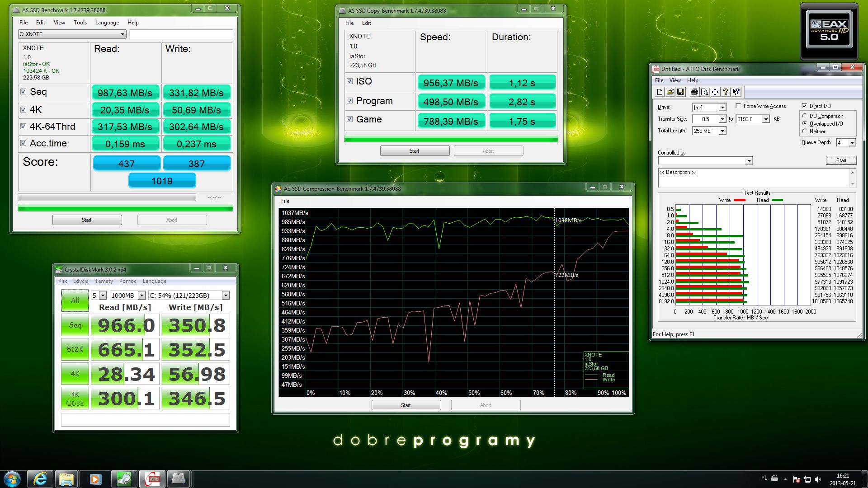Start the Compression-Benchmark test
Screen dimensions: 868x488
coord(406,405)
